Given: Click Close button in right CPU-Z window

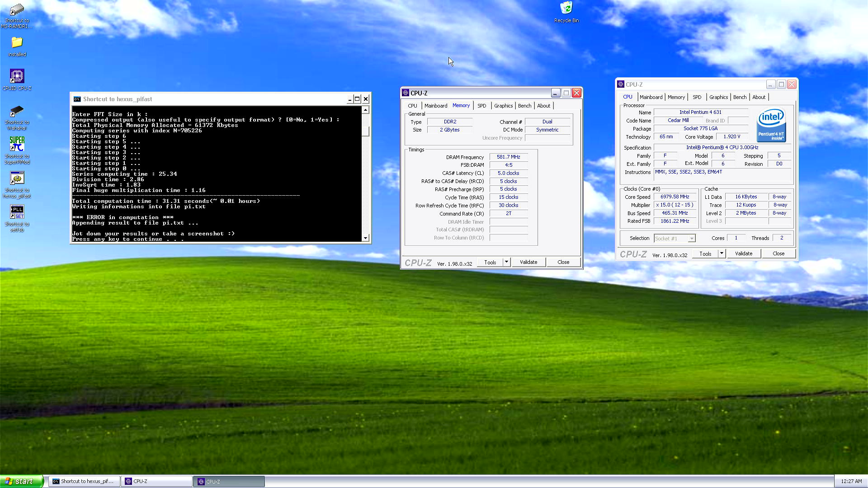Looking at the screenshot, I should 778,253.
